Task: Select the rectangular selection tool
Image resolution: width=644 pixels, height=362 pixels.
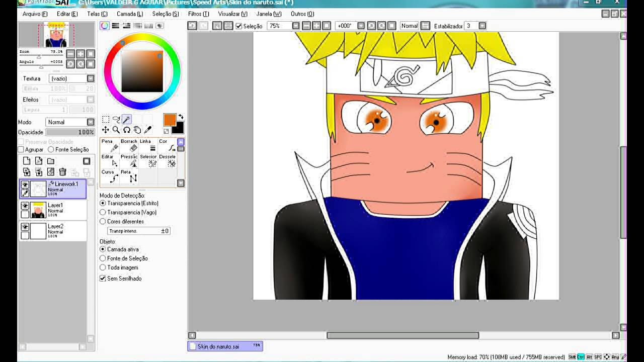Action: pyautogui.click(x=106, y=120)
